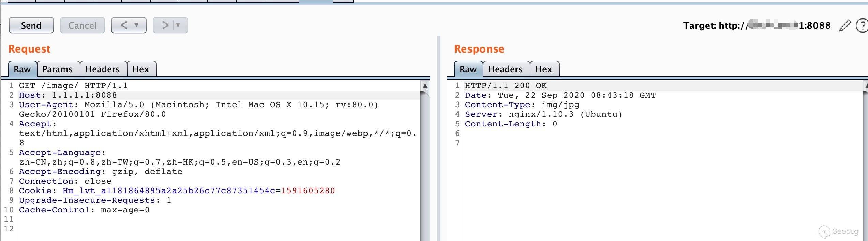Click the 'Content-Type: img/jpg' response line

(522, 105)
